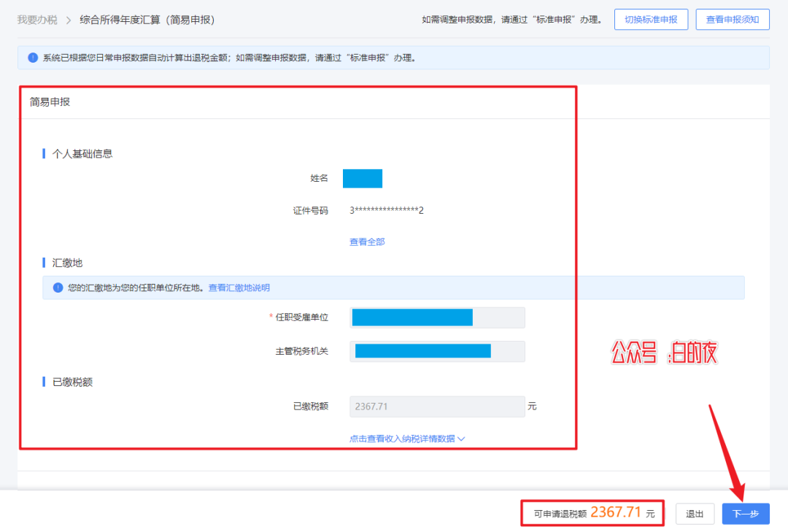Click the 已缴税额 amount input box
788x532 pixels.
tap(437, 406)
